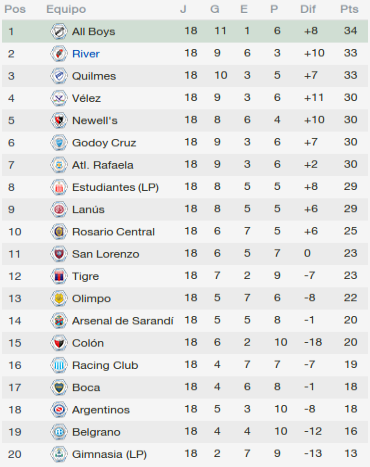Click the River club crest icon
Image resolution: width=370 pixels, height=467 pixels.
(x=59, y=54)
